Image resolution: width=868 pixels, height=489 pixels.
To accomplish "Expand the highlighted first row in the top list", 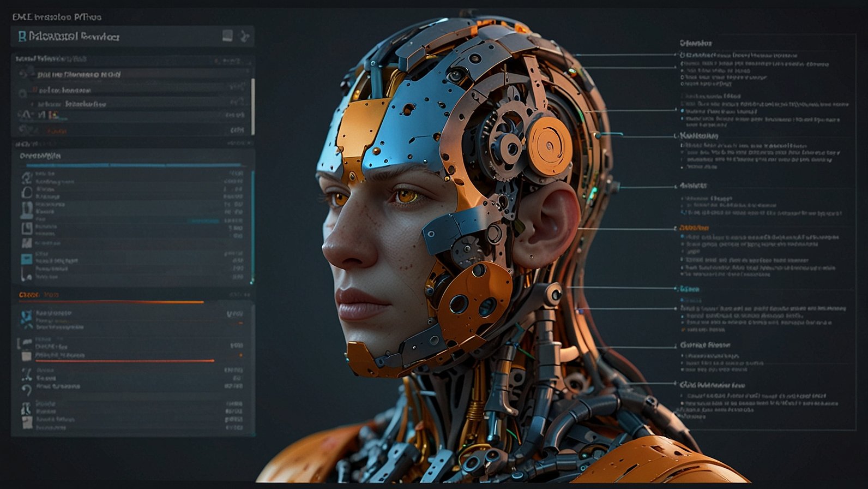I will pyautogui.click(x=79, y=74).
